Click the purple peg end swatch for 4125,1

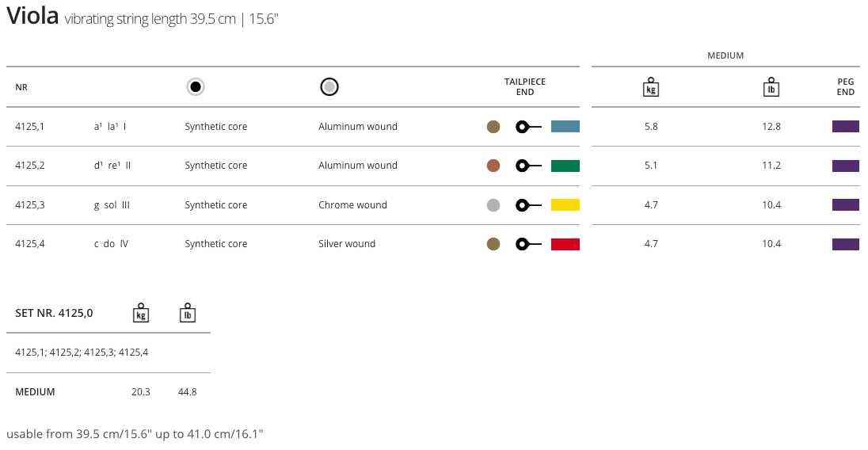[846, 127]
